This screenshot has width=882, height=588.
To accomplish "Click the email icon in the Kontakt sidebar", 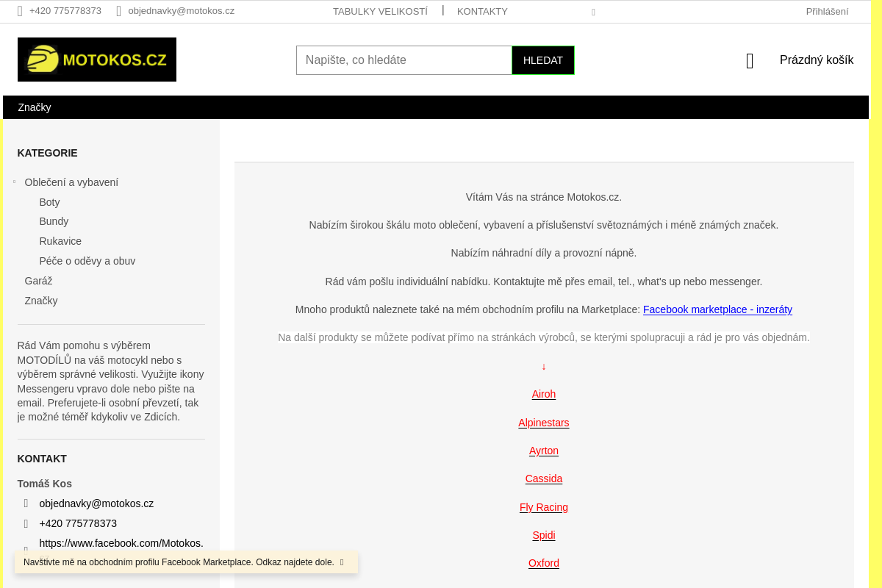I will click(x=26, y=503).
